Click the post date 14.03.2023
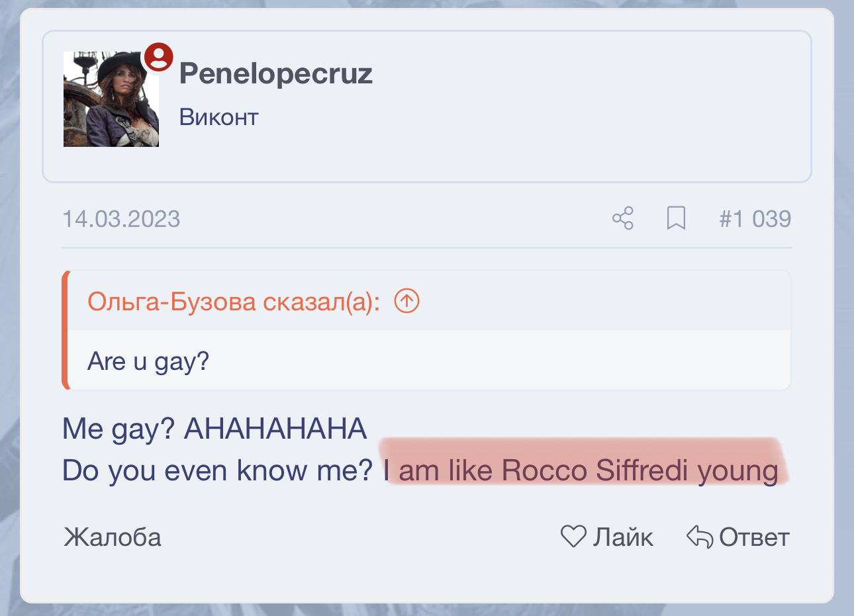854x616 pixels. (121, 219)
